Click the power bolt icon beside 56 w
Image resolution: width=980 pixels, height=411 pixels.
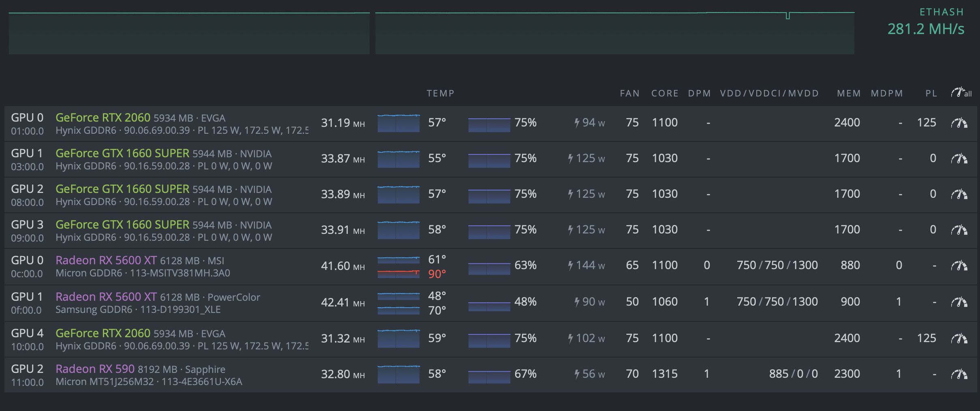click(577, 374)
